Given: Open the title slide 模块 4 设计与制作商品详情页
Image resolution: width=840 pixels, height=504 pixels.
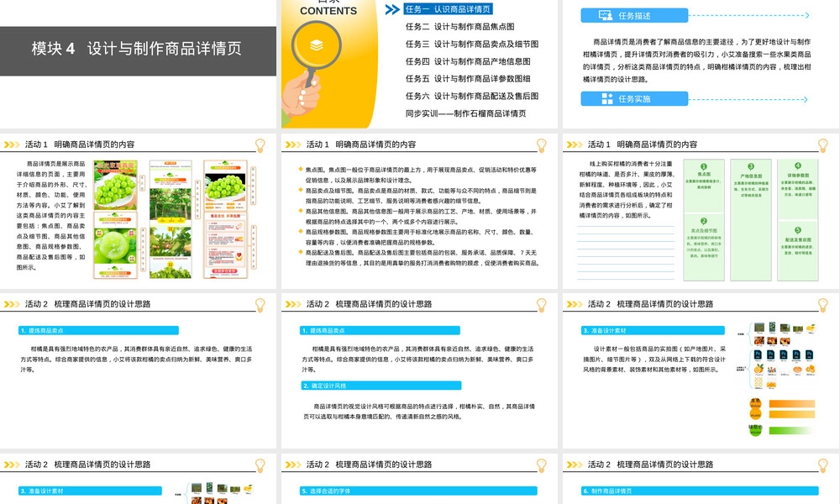Looking at the screenshot, I should (x=138, y=50).
